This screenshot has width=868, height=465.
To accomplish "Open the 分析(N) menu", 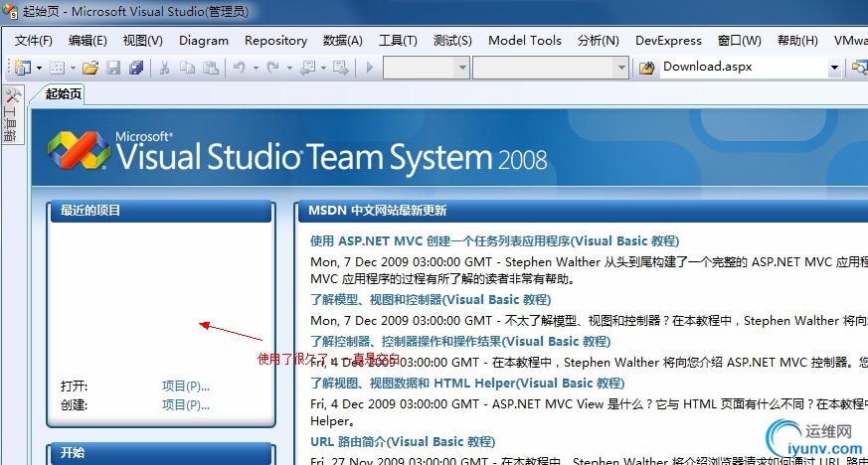I will [x=598, y=41].
